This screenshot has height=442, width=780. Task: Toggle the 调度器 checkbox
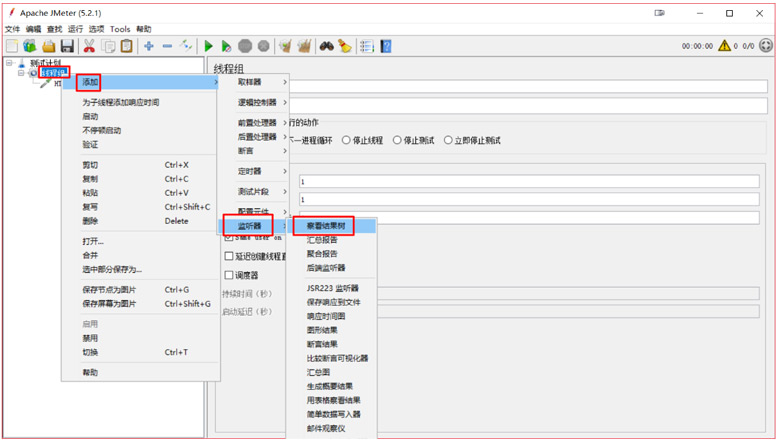(229, 275)
